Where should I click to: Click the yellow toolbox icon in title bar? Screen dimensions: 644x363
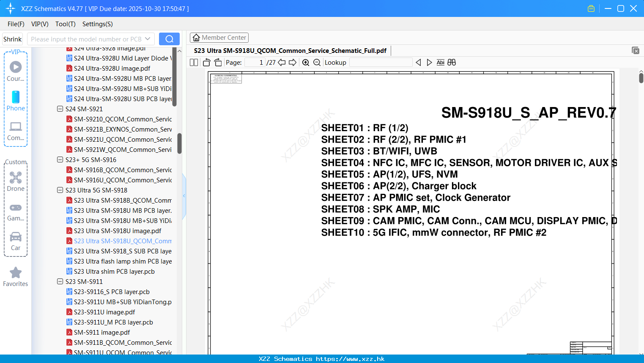pos(591,8)
